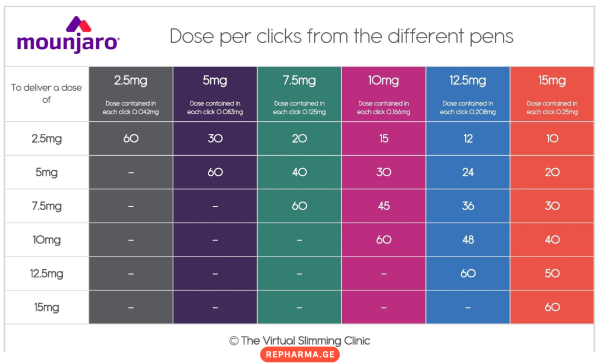Select the 5mg purple pen column header
The height and width of the screenshot is (363, 600).
pyautogui.click(x=215, y=94)
